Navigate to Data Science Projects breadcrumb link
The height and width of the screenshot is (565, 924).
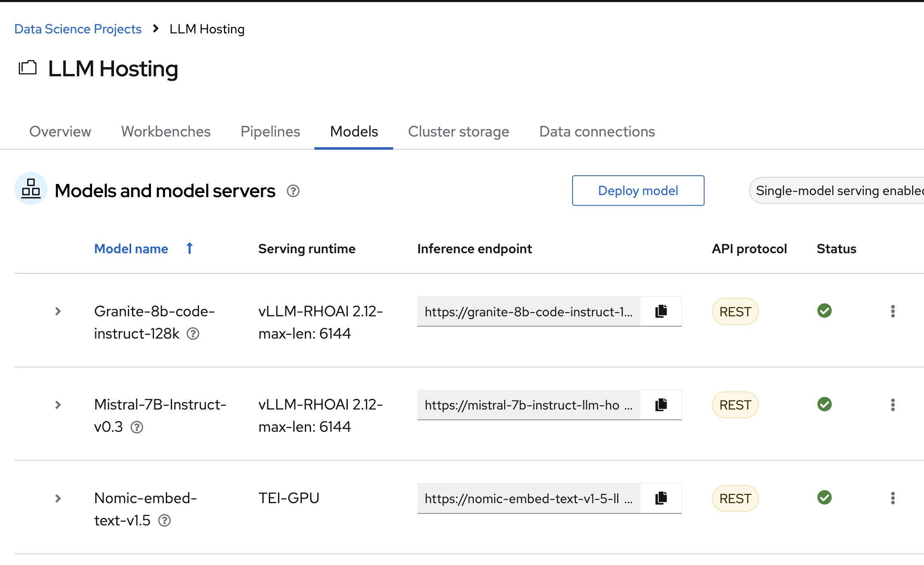pos(78,29)
